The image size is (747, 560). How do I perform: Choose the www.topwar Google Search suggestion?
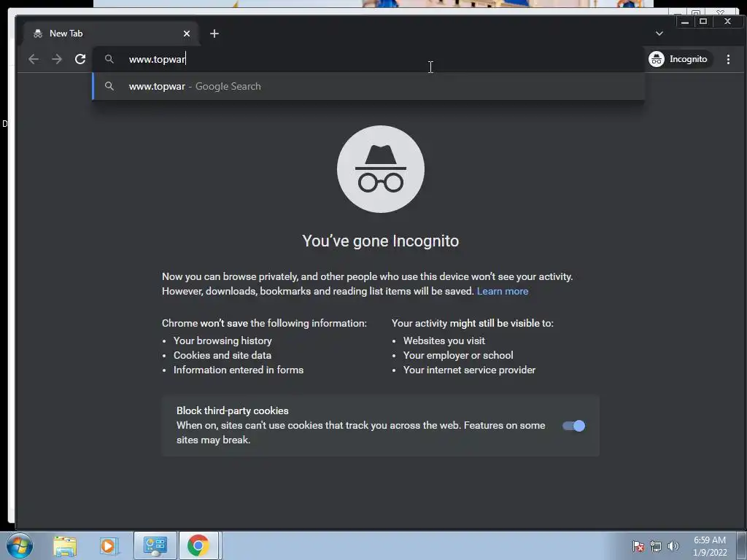[368, 86]
